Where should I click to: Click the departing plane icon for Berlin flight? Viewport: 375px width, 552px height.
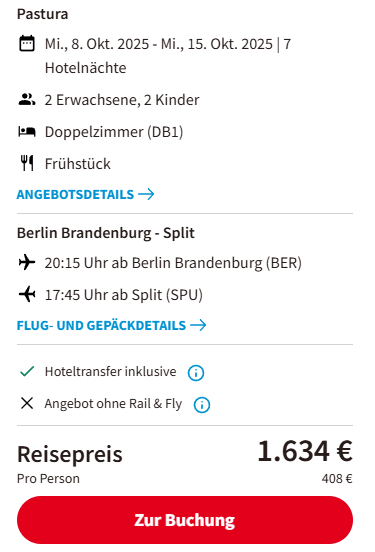click(x=27, y=263)
